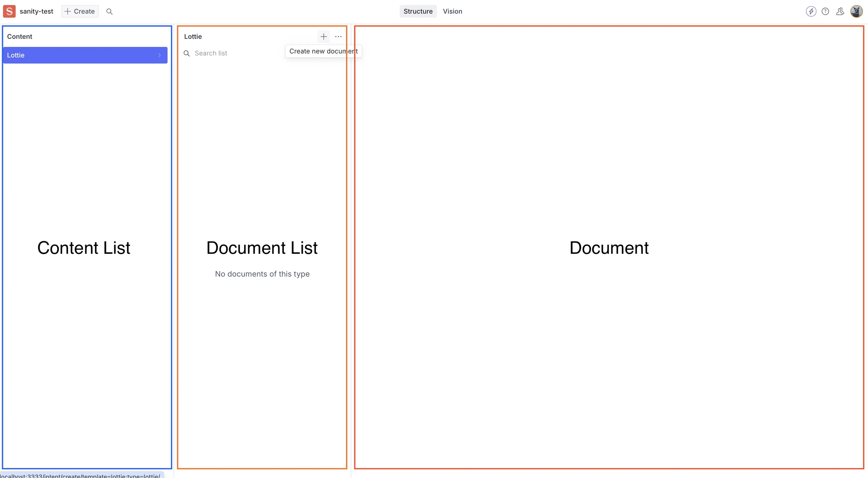Switch to the Vision tab
The height and width of the screenshot is (478, 868).
452,11
